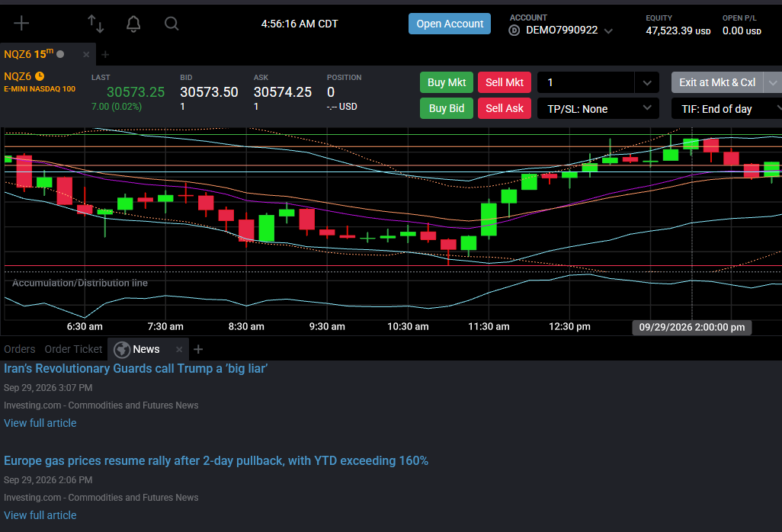
Task: Click the Sell Ask button
Action: 505,109
